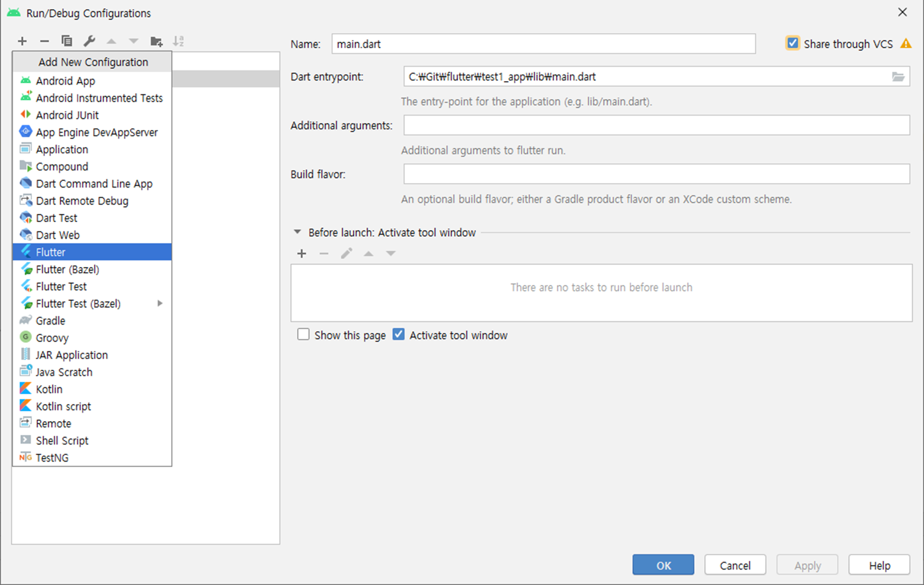Select the highlighted Flutter entry
Viewport: 924px width, 585px height.
point(92,252)
